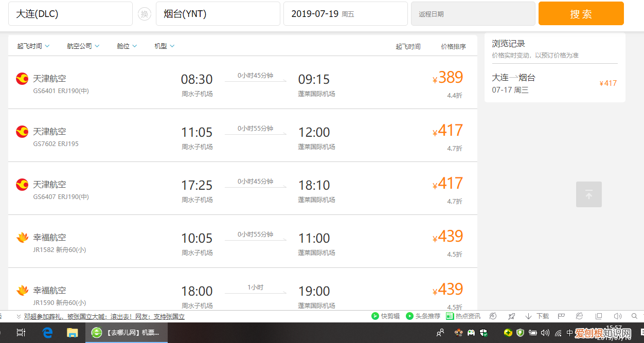Click the 下载 download arrow icon
The width and height of the screenshot is (644, 343).
(x=528, y=316)
